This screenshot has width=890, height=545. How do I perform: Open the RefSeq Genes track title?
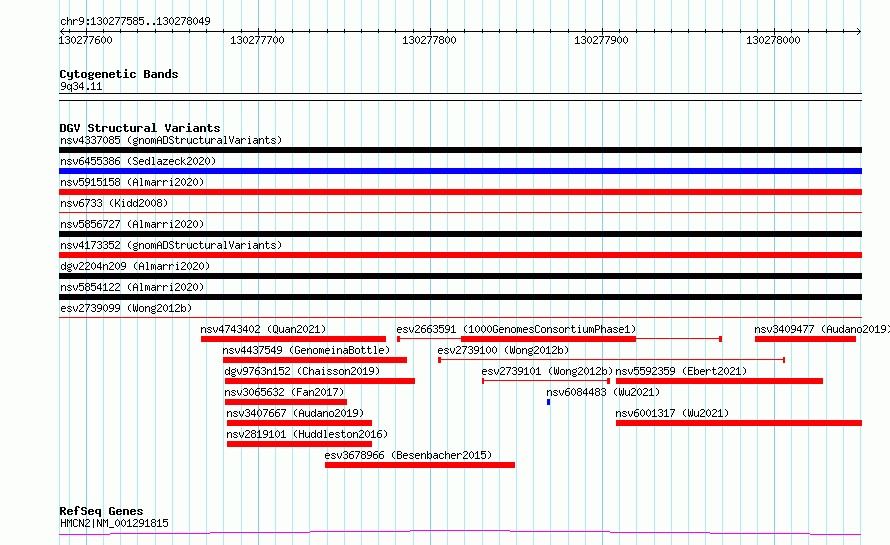(x=101, y=511)
